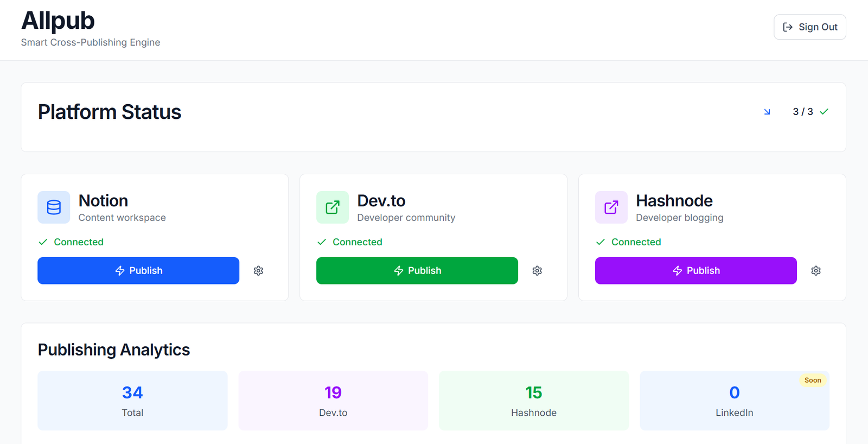
Task: Select the Total analytics card showing 34
Action: click(132, 401)
